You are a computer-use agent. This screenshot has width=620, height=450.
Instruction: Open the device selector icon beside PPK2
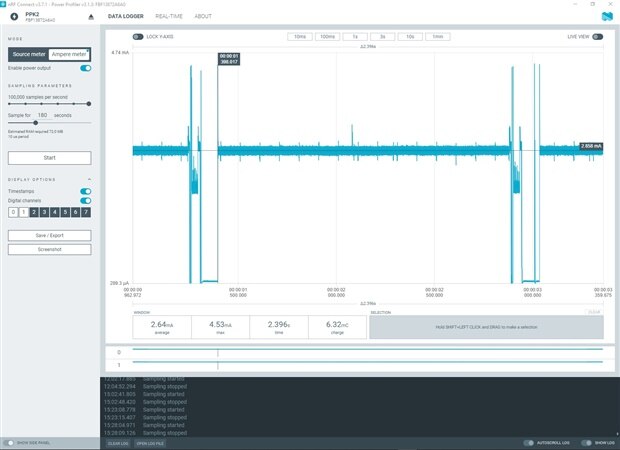14,17
